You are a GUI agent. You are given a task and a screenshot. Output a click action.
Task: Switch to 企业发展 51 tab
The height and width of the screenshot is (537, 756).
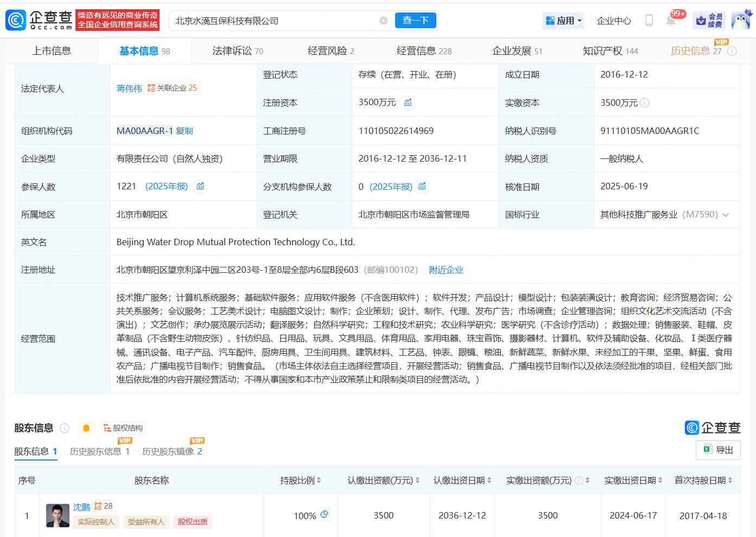(x=517, y=51)
